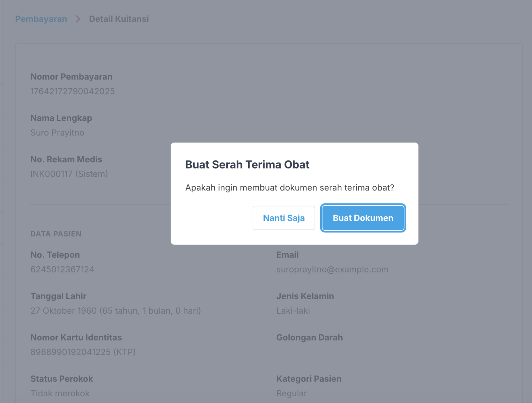Click the Nanti Saja button
Viewport: 532px width, 403px height.
pyautogui.click(x=284, y=218)
